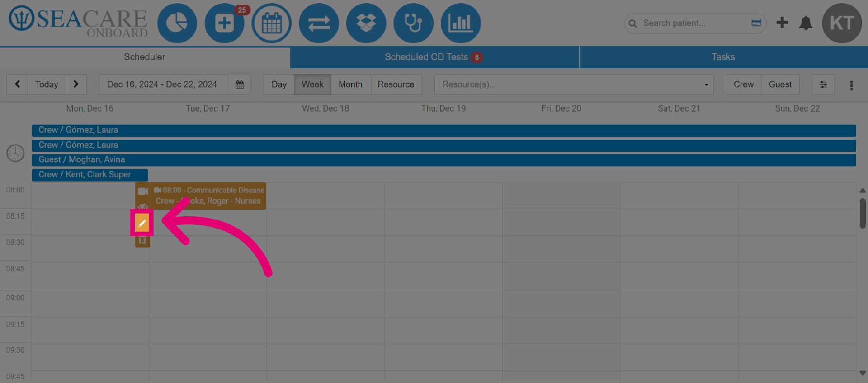Open the notifications bell
Viewport: 868px width, 383px height.
(806, 23)
